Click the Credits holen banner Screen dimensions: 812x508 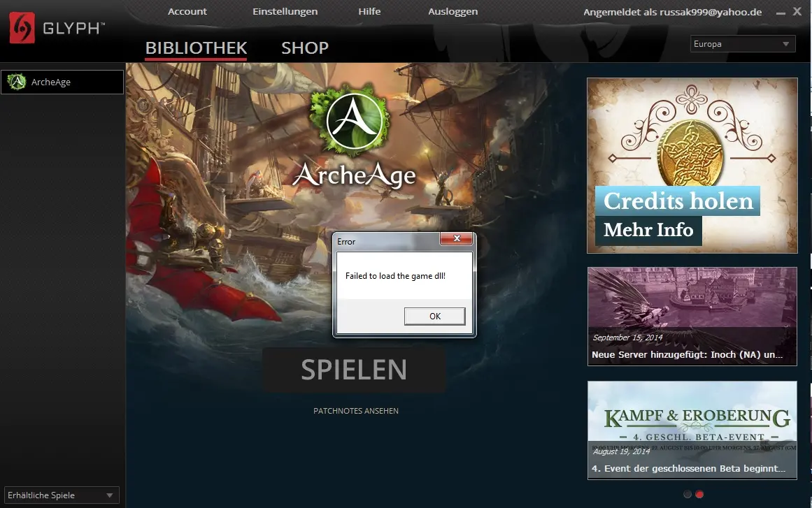692,166
